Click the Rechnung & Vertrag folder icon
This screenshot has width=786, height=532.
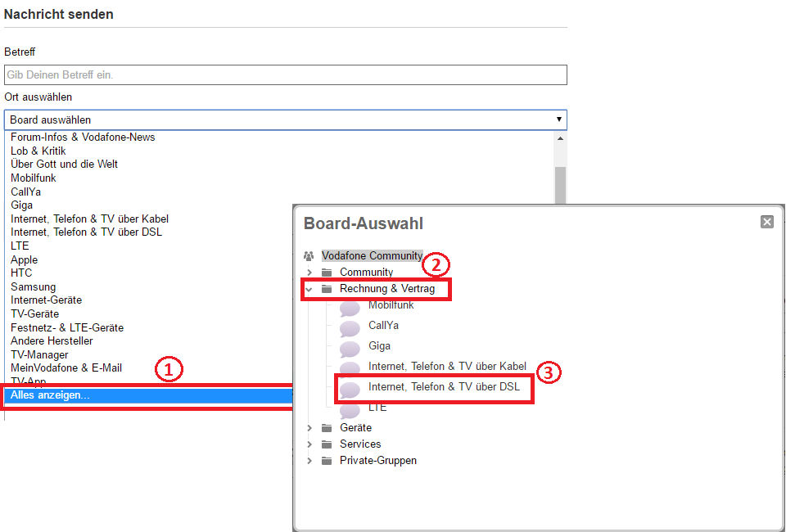pyautogui.click(x=327, y=289)
